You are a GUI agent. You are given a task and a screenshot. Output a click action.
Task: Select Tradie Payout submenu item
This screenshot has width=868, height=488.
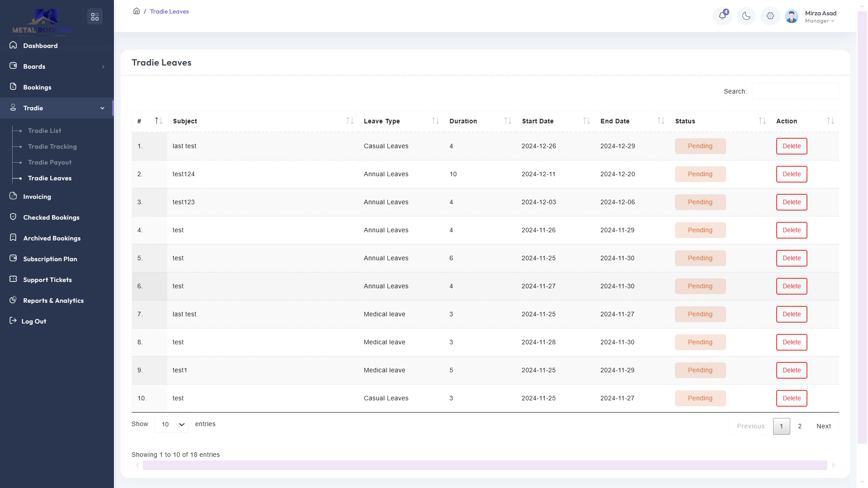(50, 162)
